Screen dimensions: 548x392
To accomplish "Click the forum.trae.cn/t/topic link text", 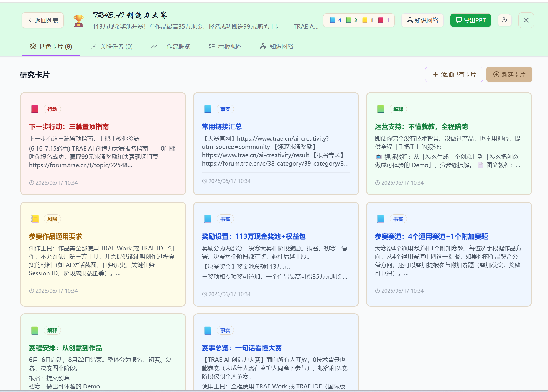I will (x=81, y=165).
